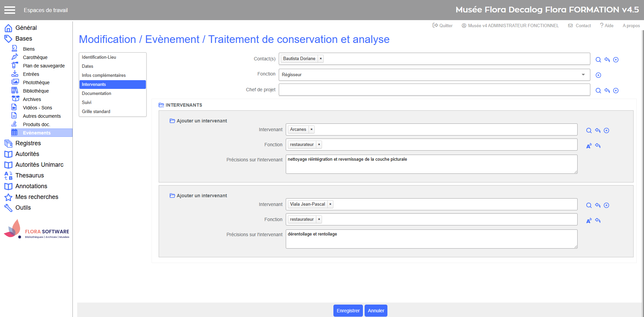Viewport: 644px width, 317px height.
Task: Click thesaurus icon beside first restaurateur Fonction
Action: pos(589,146)
